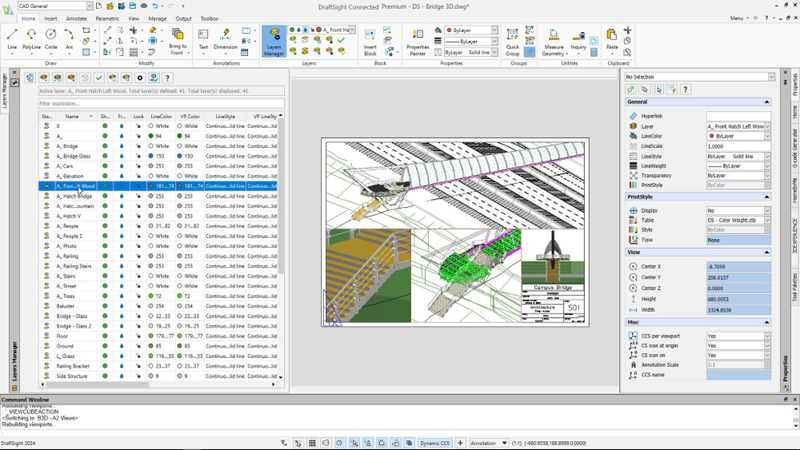Screen dimensions: 800x450
Task: Switch to the Annotate ribbon tab
Action: pos(76,18)
